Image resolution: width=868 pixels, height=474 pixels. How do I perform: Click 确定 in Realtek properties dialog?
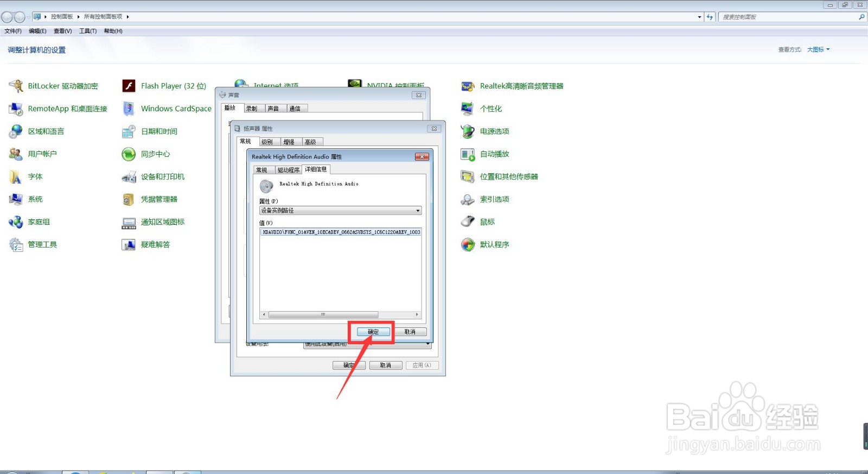[x=373, y=332]
